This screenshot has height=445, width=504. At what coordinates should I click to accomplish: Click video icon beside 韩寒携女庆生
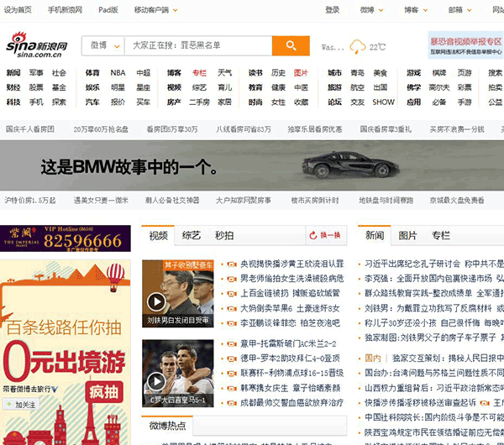pyautogui.click(x=232, y=389)
